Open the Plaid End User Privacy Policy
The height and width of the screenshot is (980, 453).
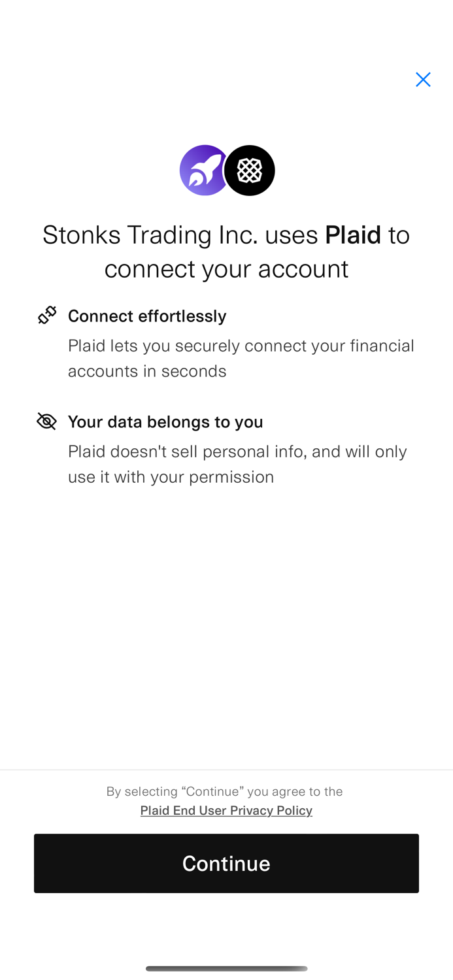point(226,811)
